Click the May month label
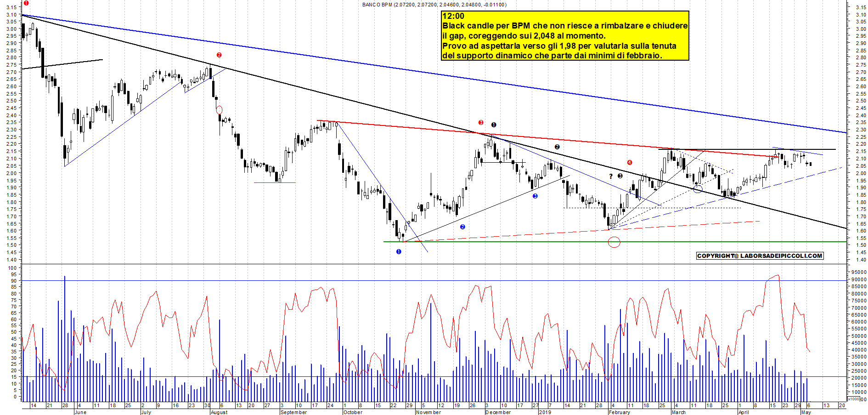 coord(806,412)
